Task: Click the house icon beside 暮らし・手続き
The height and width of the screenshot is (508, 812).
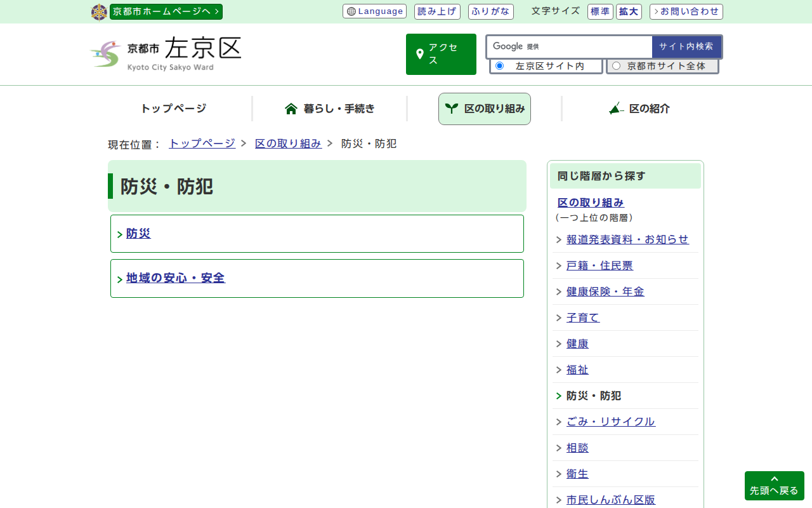Action: point(291,109)
